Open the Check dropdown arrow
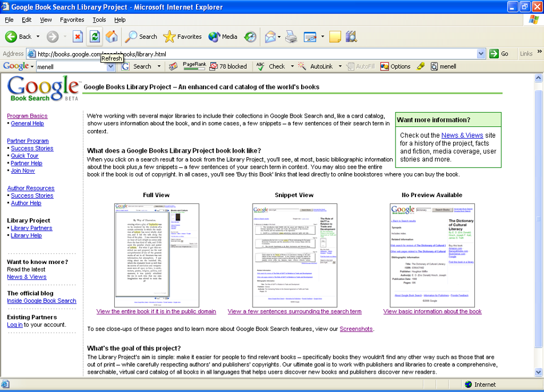This screenshot has height=392, width=544. pyautogui.click(x=292, y=66)
